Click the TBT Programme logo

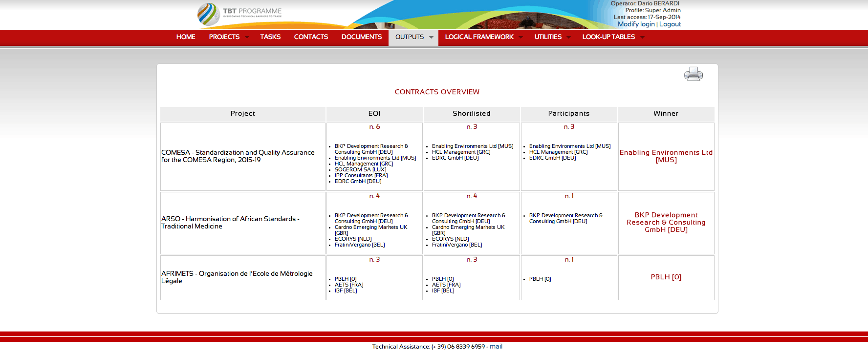[239, 14]
